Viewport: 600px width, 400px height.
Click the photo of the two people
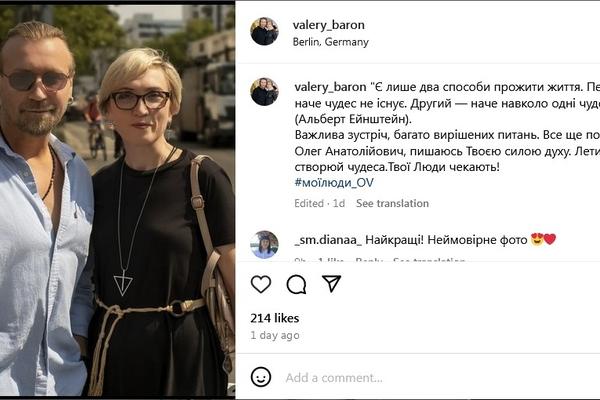pyautogui.click(x=117, y=200)
